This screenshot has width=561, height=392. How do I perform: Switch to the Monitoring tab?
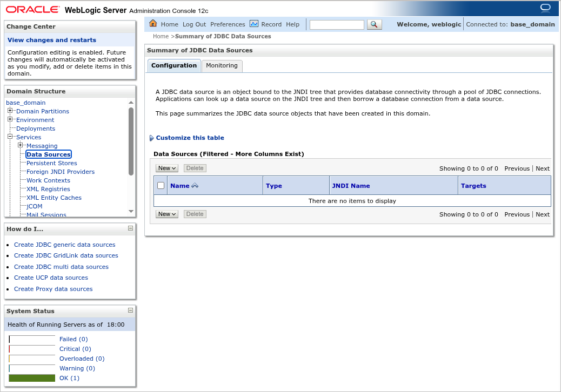click(x=222, y=65)
